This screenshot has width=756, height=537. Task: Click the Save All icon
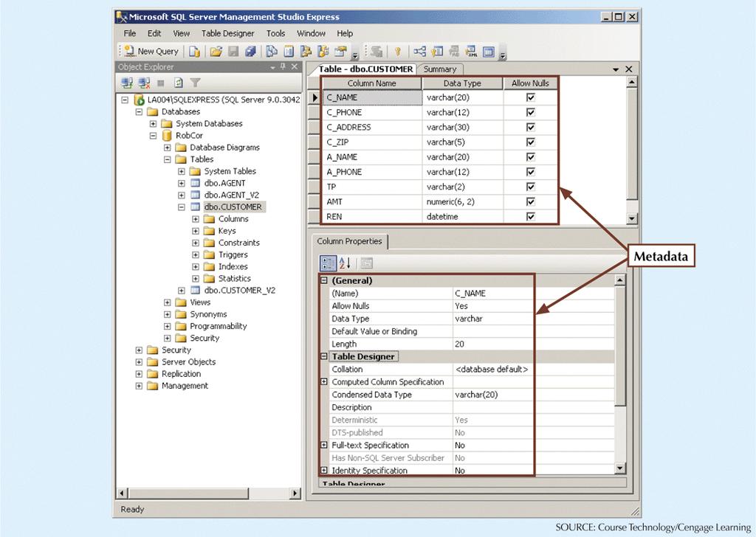coord(250,52)
